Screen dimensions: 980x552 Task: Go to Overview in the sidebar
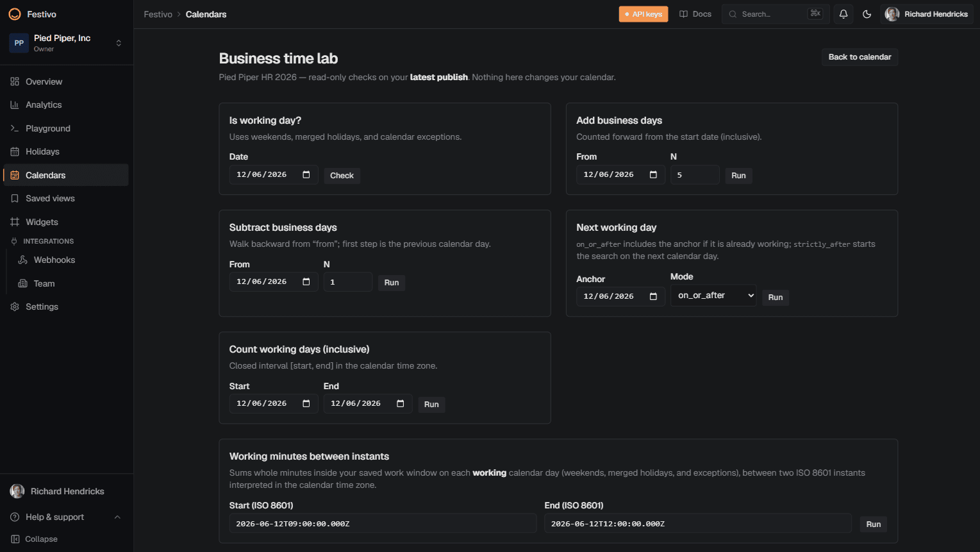click(x=67, y=81)
